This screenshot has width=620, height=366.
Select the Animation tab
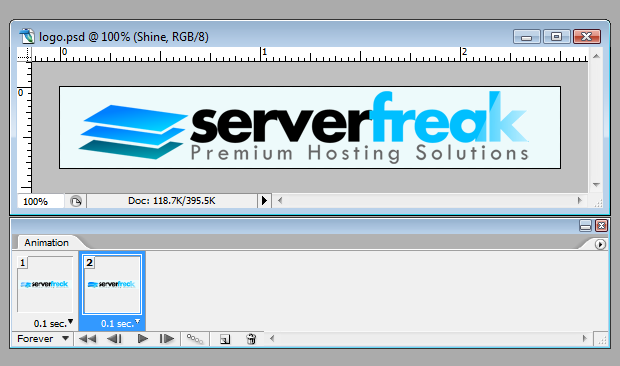coord(46,242)
